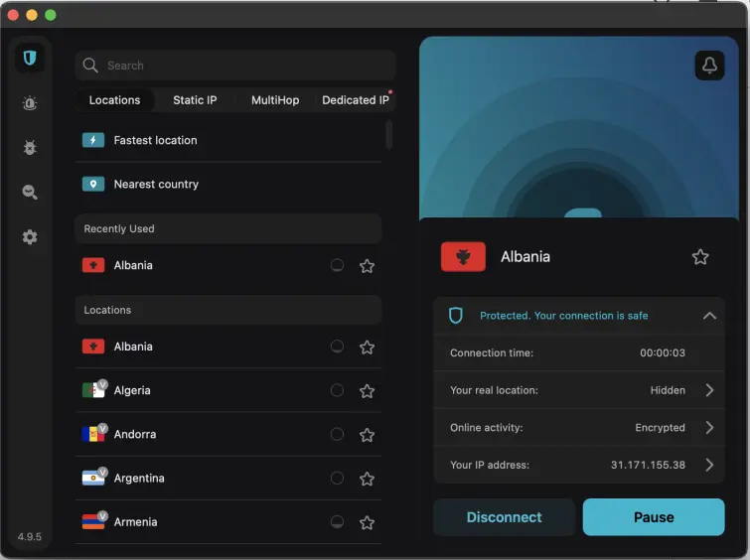This screenshot has width=750, height=560.
Task: Switch to the MultiHop tab
Action: pos(275,100)
